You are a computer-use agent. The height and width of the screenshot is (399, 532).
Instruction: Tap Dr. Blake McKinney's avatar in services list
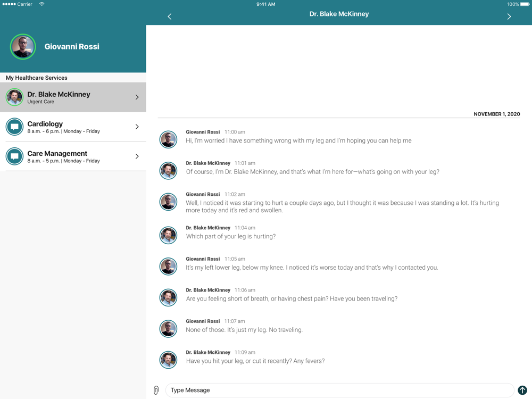coord(14,97)
